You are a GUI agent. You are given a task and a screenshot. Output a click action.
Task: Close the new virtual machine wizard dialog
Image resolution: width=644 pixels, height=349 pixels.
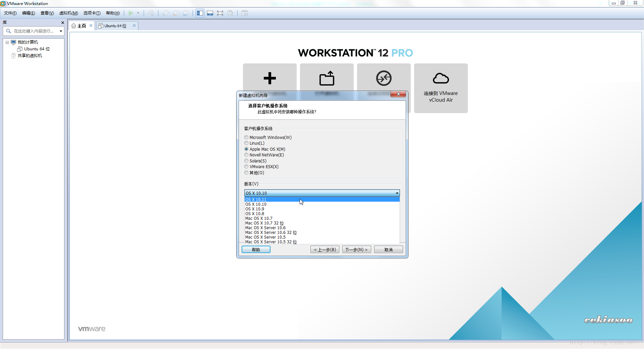pos(398,94)
